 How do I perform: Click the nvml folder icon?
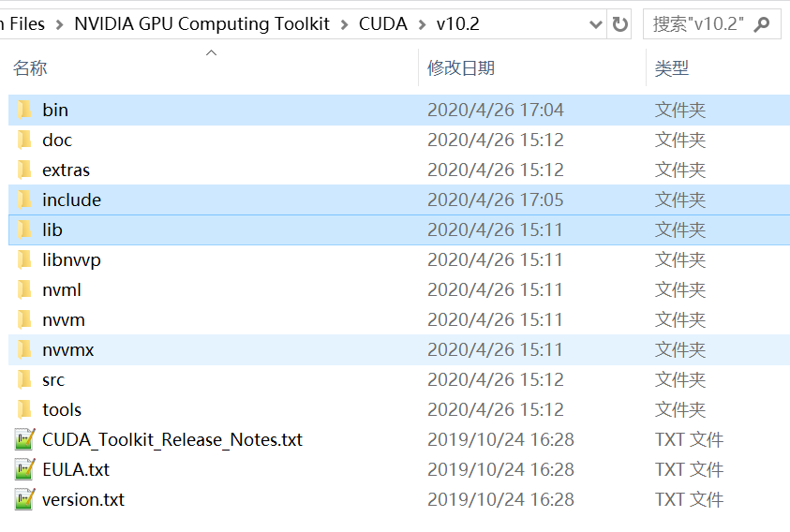[24, 289]
